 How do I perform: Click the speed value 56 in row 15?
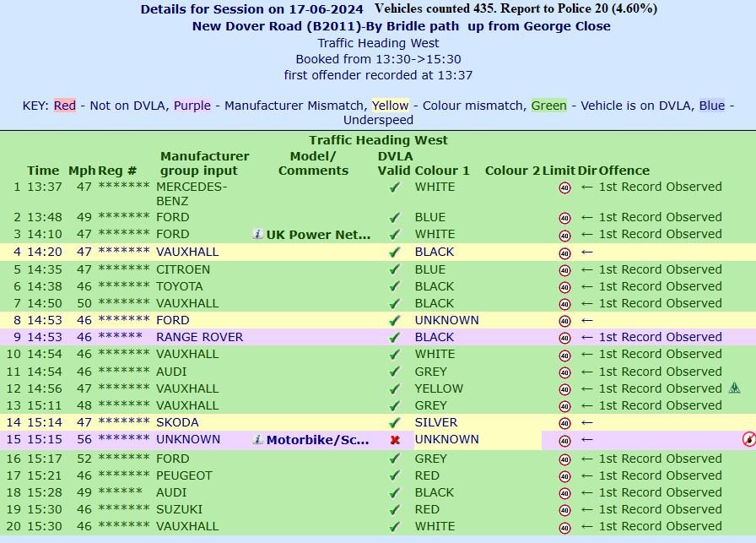[84, 440]
